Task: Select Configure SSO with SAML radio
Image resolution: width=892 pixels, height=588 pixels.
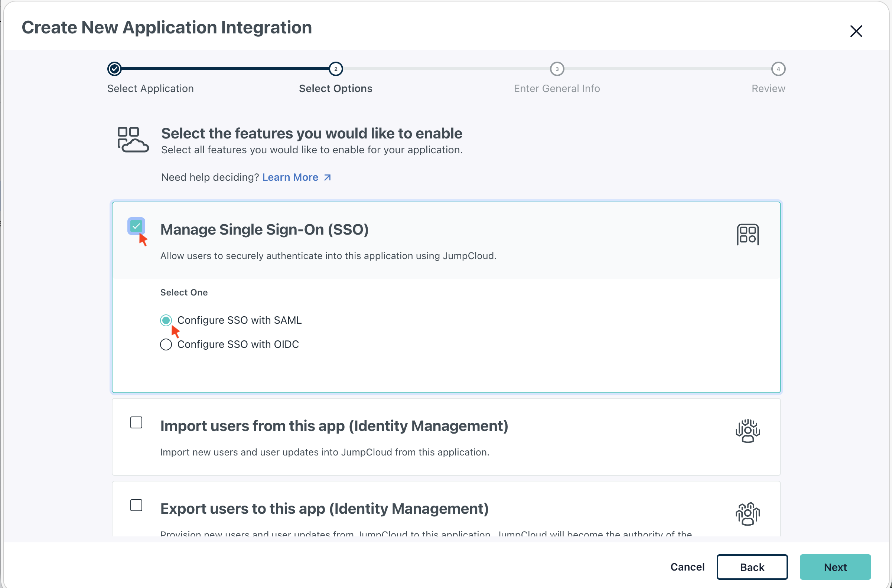Action: coord(166,320)
